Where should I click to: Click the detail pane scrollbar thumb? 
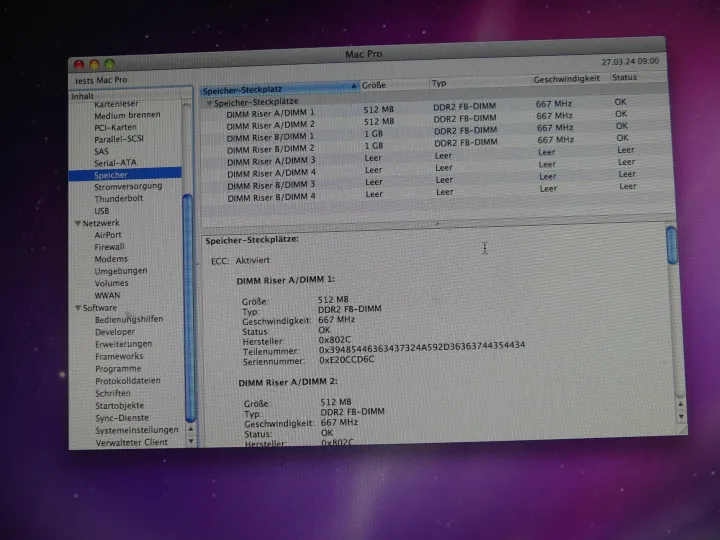672,245
